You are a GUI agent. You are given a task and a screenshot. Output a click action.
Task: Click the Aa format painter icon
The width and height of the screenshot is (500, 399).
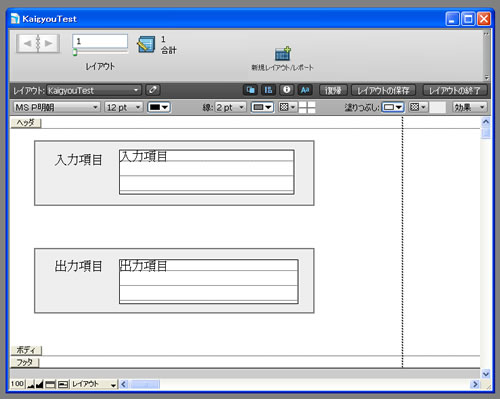(305, 90)
